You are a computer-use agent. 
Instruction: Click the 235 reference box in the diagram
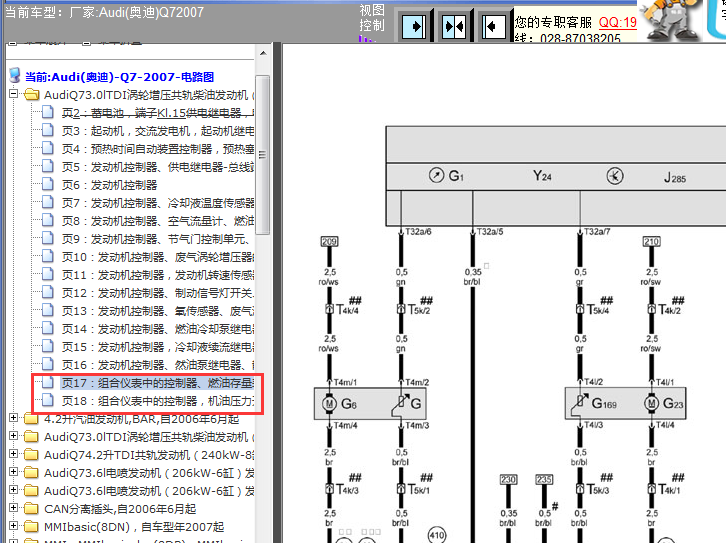tap(544, 479)
